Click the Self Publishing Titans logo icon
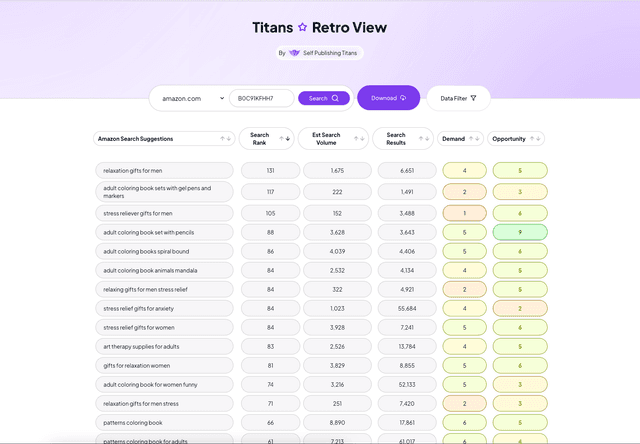The image size is (640, 444). click(295, 53)
